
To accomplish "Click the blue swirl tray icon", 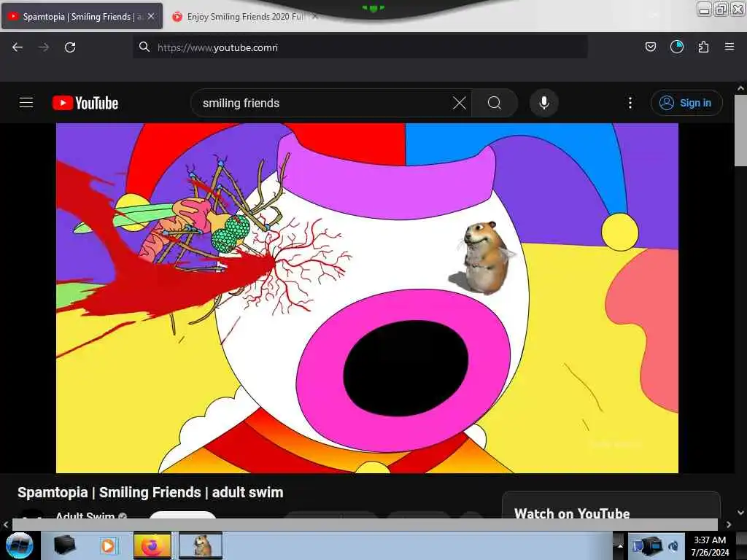I will (x=673, y=546).
